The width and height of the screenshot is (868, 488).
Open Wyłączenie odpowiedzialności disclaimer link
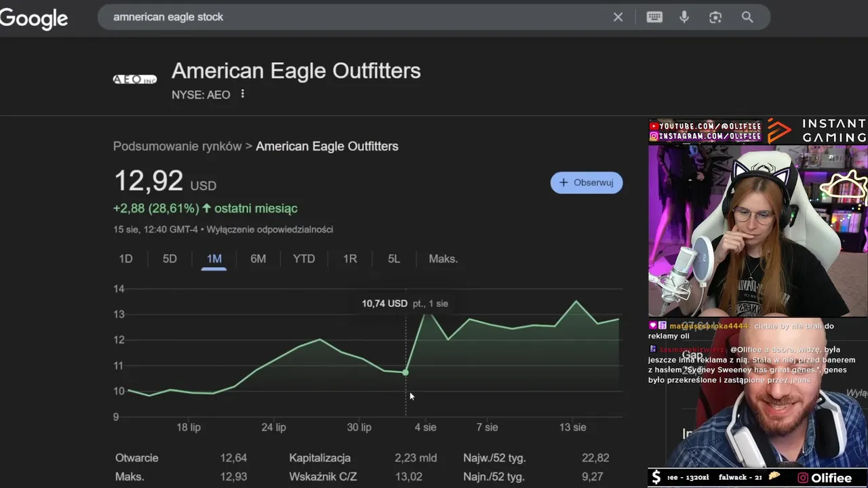tap(270, 229)
